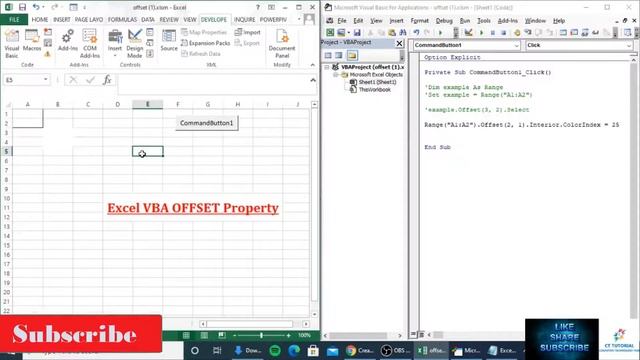Open the Macros dialog in Excel ribbon
The height and width of the screenshot is (360, 640).
[32, 41]
